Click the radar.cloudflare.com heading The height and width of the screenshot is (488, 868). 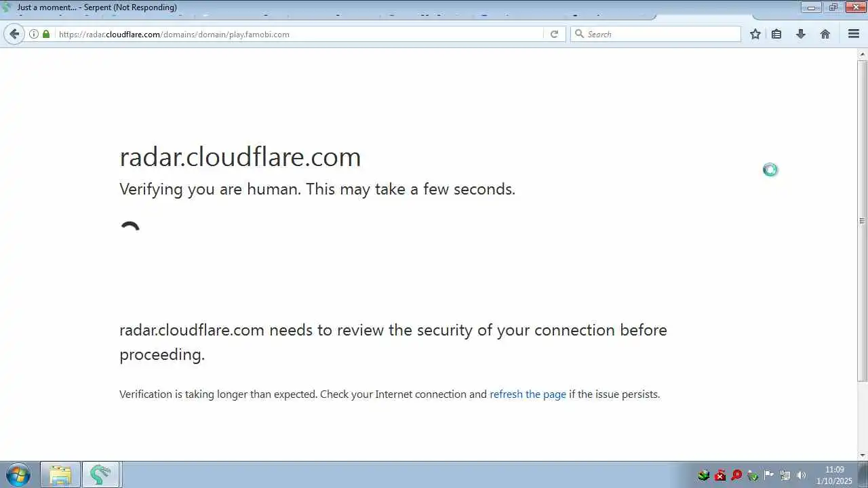(240, 157)
